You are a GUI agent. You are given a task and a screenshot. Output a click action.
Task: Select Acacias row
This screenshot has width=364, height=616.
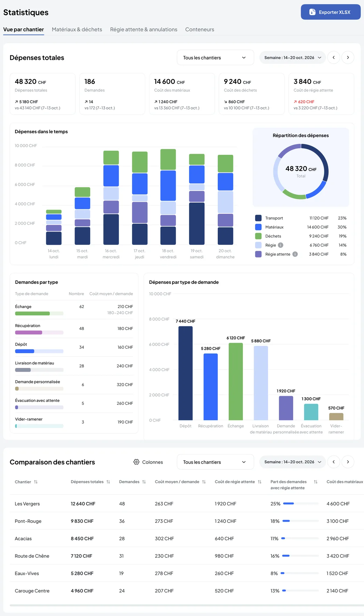[187, 539]
